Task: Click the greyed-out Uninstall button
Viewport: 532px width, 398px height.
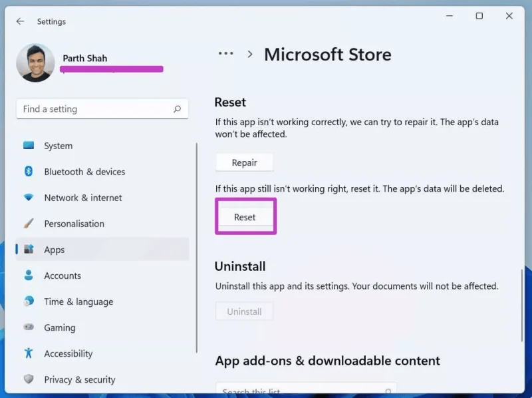Action: [x=244, y=311]
